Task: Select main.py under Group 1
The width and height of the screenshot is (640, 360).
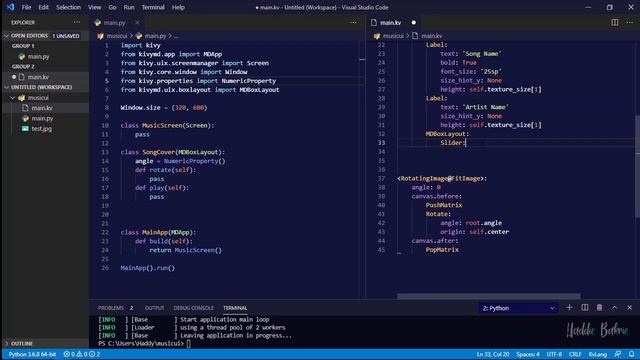Action: coord(38,56)
